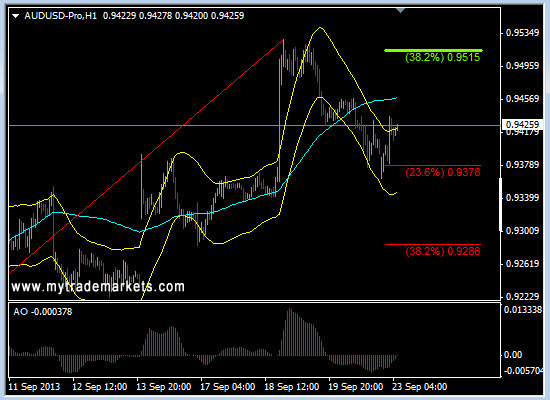Screen dimensions: 550x400
Task: Click the 11 Sep 2013 time label
Action: 34,387
